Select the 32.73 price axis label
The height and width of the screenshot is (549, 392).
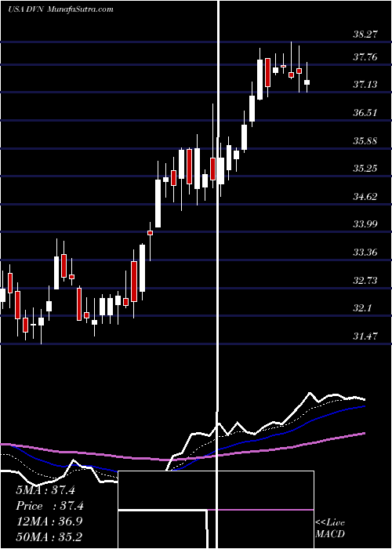[365, 281]
